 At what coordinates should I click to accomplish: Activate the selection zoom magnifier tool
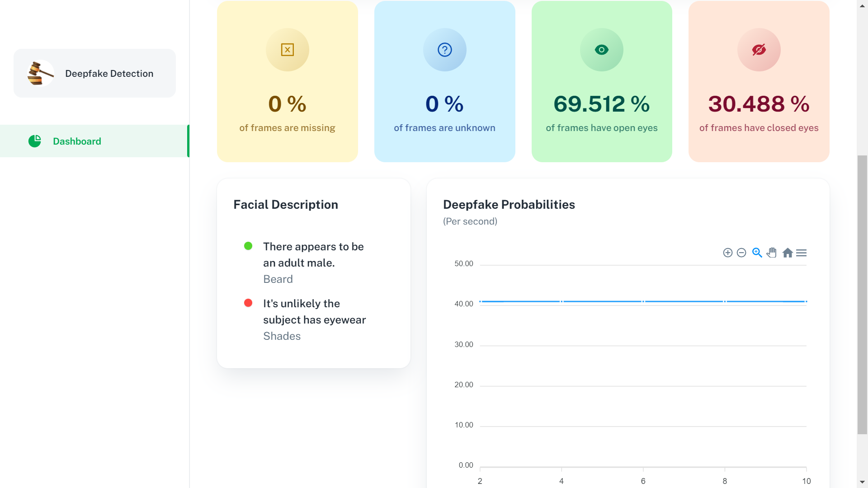757,253
